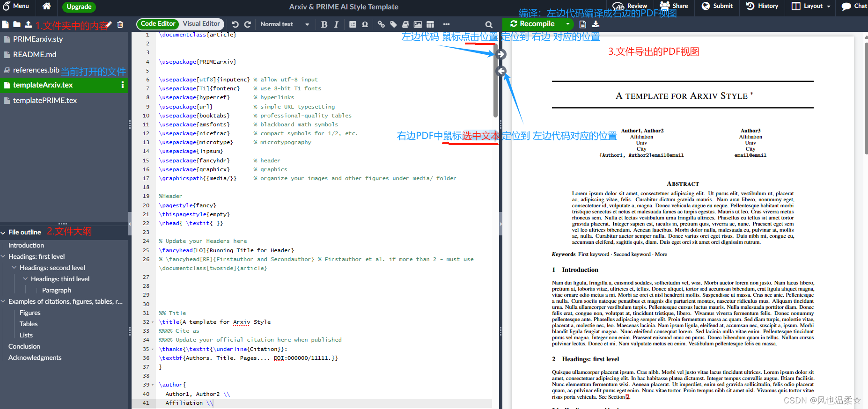Image resolution: width=868 pixels, height=409 pixels.
Task: Insert a hyperlink icon
Action: (x=381, y=24)
